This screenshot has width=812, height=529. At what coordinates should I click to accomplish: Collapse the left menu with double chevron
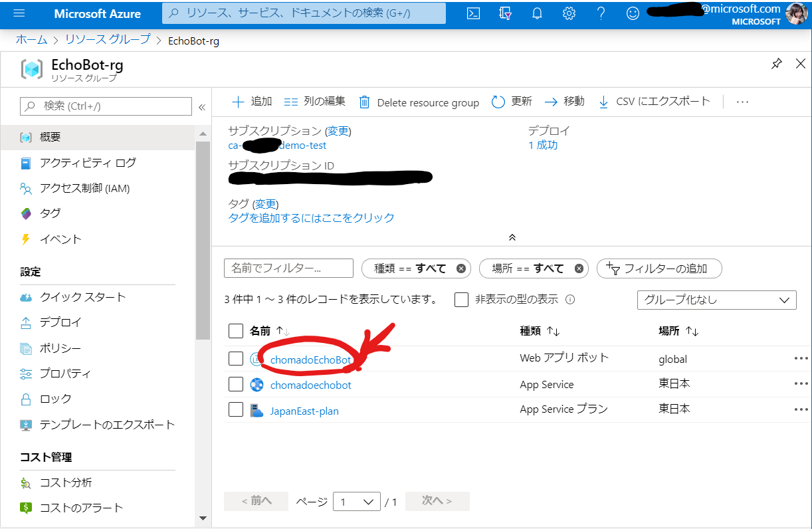click(x=202, y=106)
